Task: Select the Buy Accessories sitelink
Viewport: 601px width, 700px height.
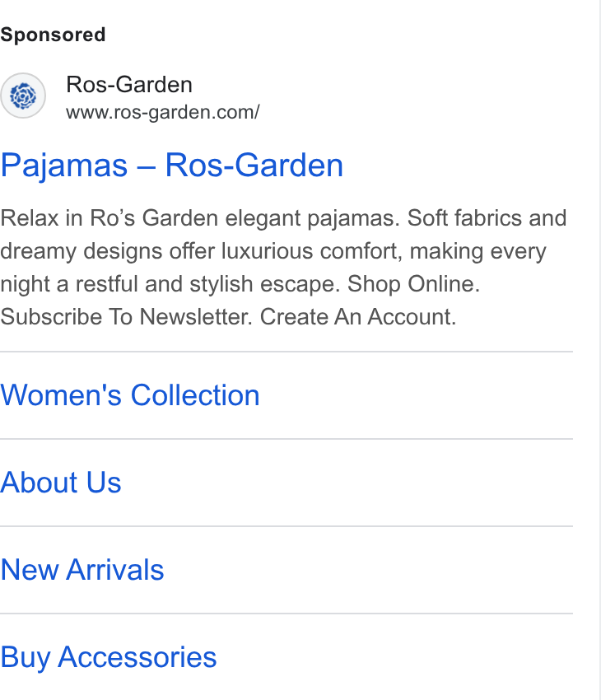Action: click(109, 657)
